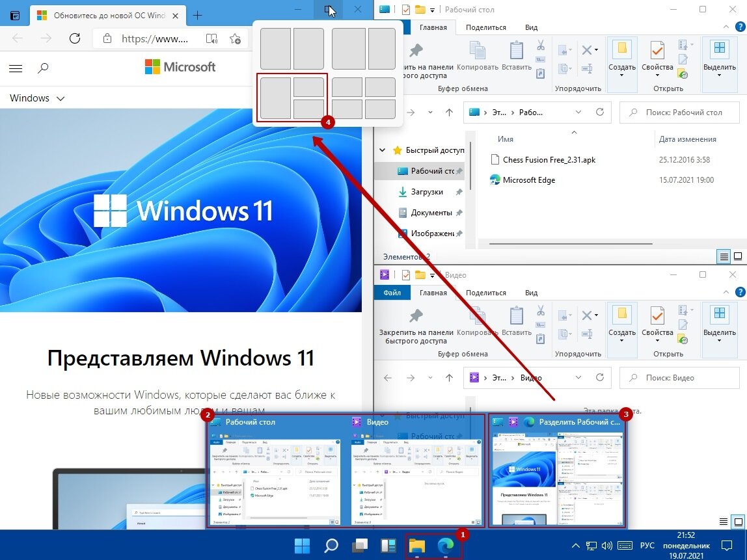The image size is (747, 560).
Task: Refresh the Рабочий стол folder view
Action: tap(600, 112)
